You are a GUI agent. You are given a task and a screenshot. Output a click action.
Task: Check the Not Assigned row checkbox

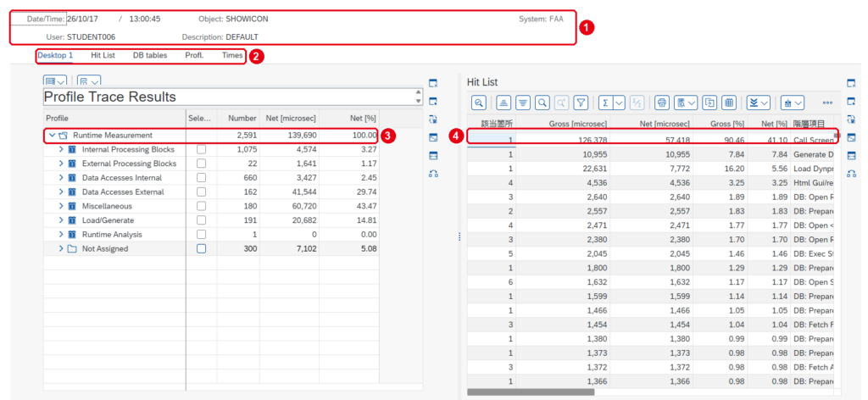[201, 249]
